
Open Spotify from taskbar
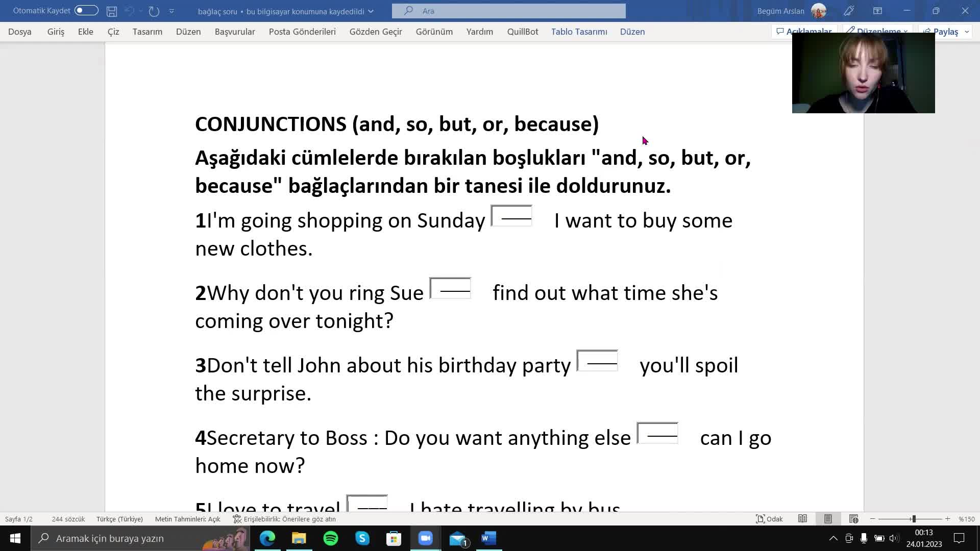click(331, 538)
